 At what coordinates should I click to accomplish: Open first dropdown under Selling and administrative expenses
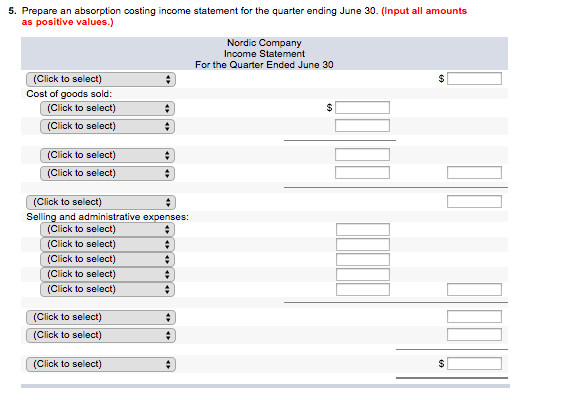[x=107, y=229]
